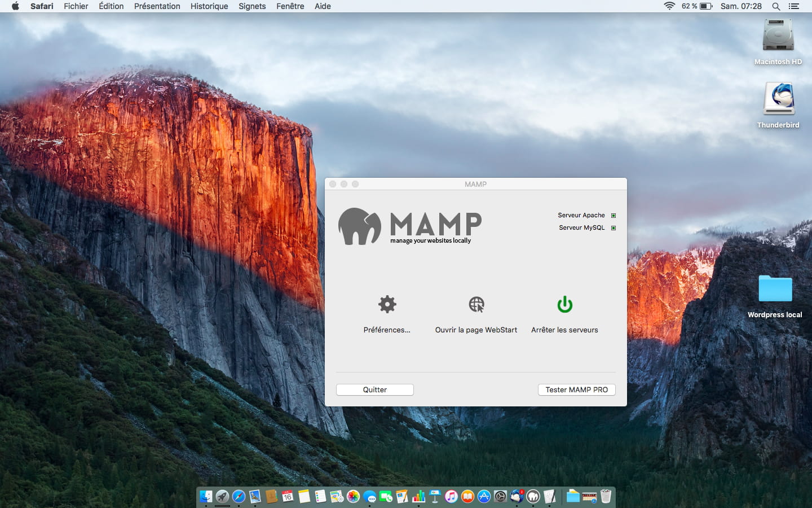Open the Historique menu
The height and width of the screenshot is (508, 812).
coord(209,6)
